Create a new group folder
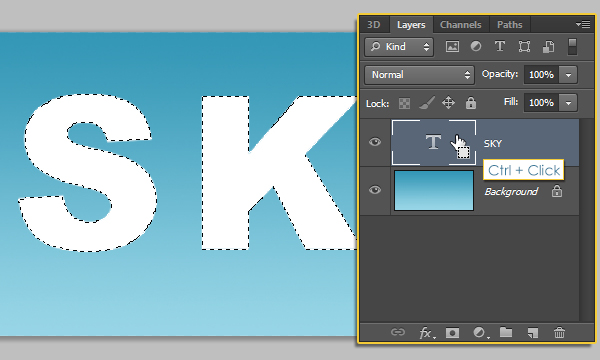The height and width of the screenshot is (360, 600). [x=506, y=332]
